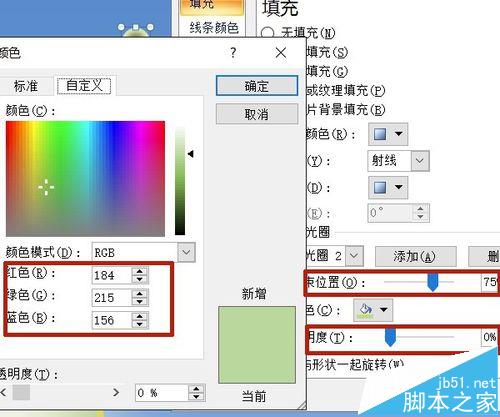The width and height of the screenshot is (500, 417).
Task: Click the disabled angle field 0°
Action: click(x=390, y=212)
